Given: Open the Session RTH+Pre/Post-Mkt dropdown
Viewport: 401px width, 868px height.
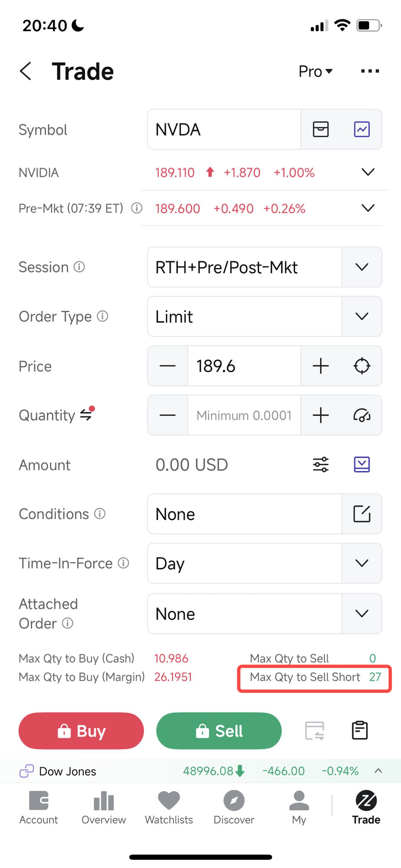Looking at the screenshot, I should [x=362, y=267].
